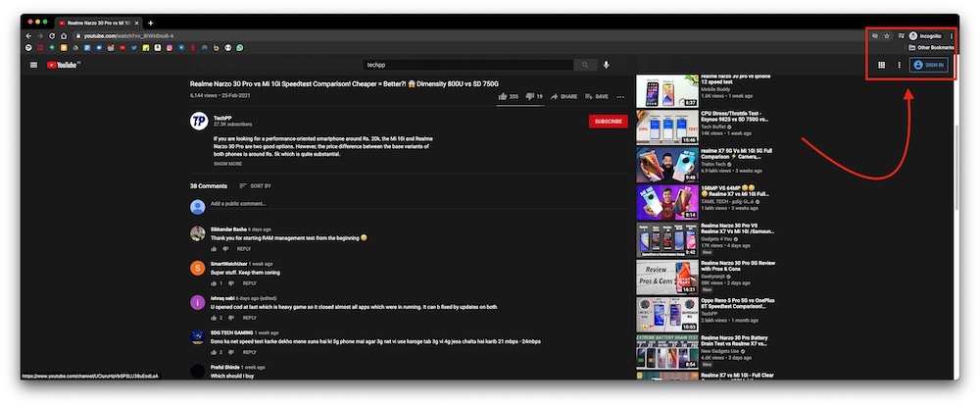
Task: Open the YouTube hamburger guide menu
Action: 33,65
